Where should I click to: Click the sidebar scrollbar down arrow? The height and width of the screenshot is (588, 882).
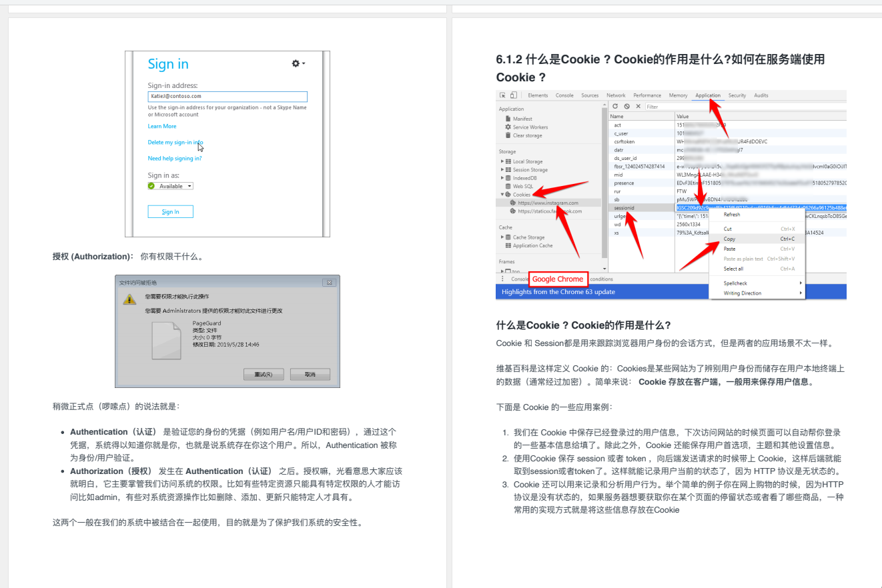(605, 269)
